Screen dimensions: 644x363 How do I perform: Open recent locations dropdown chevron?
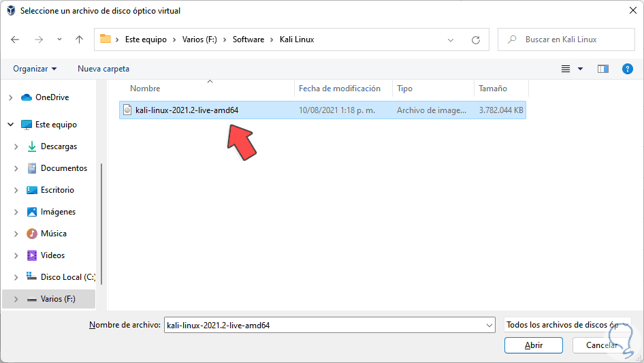click(x=59, y=40)
